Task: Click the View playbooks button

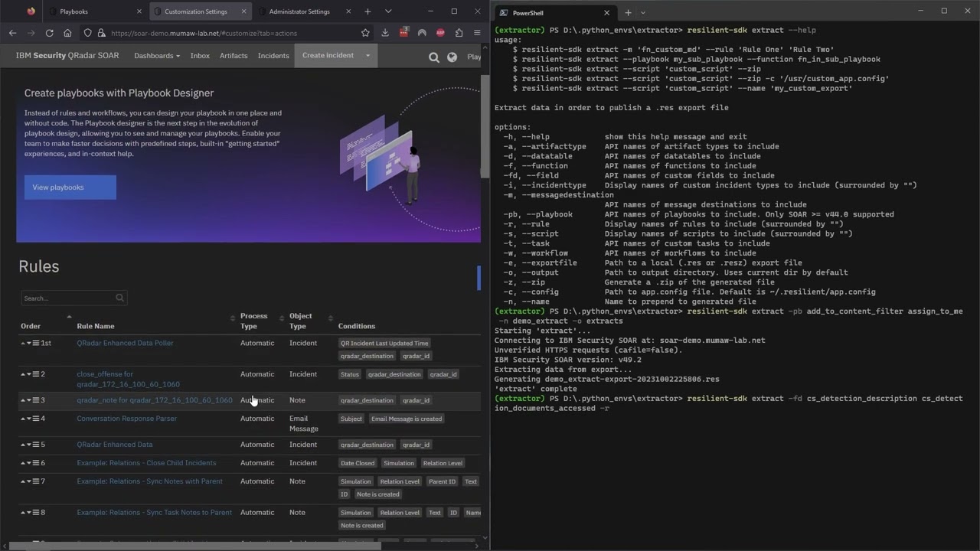Action: point(70,187)
